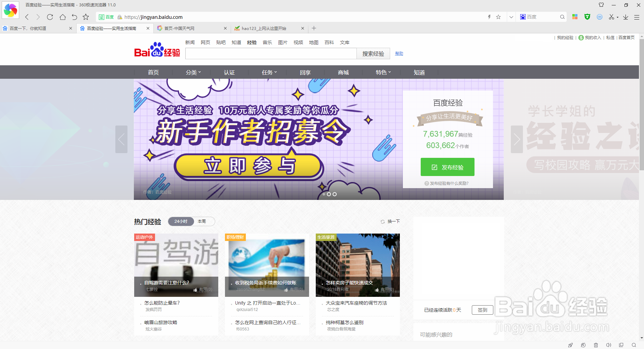Click the rocket boost icon in status bar

571,345
